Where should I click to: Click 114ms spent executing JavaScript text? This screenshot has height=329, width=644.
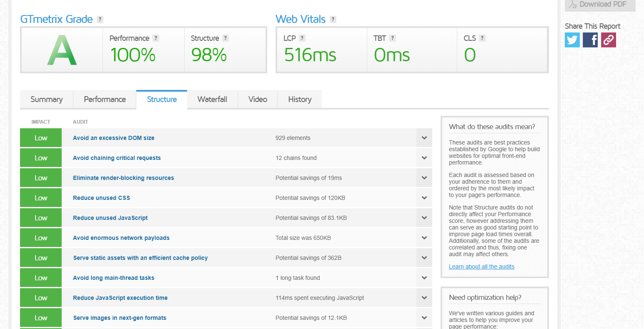[320, 298]
